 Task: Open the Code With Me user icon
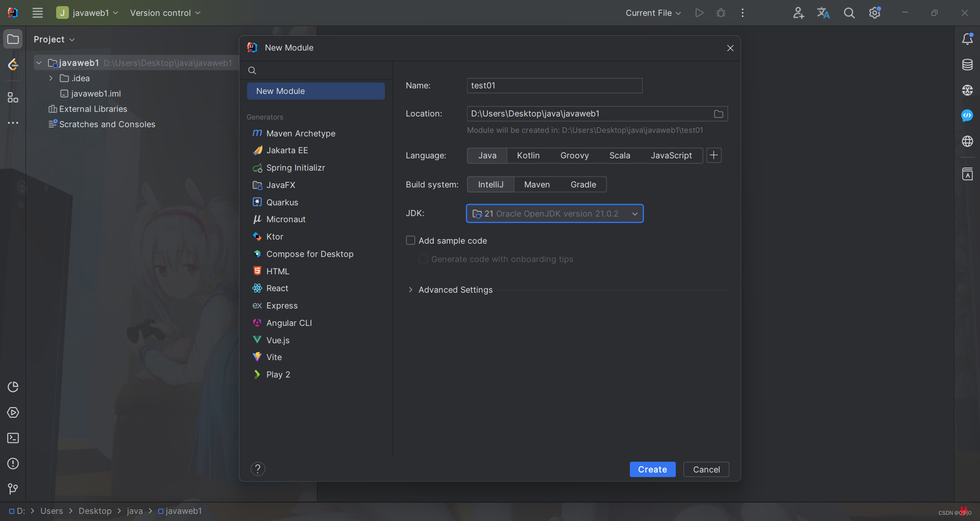798,13
